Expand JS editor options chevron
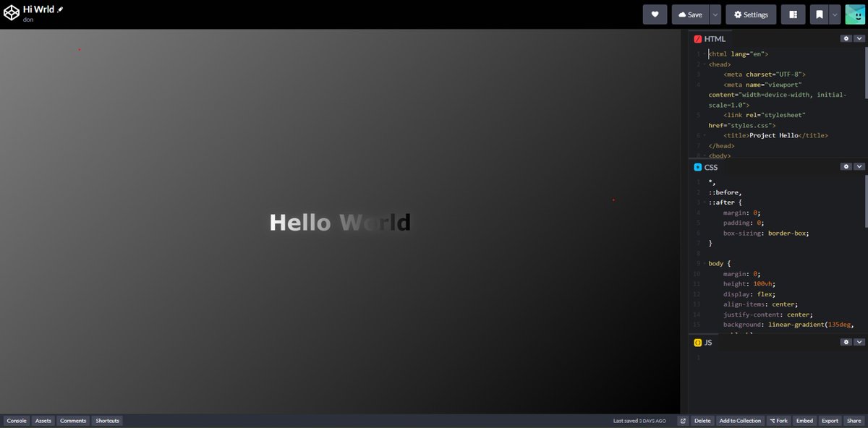The height and width of the screenshot is (428, 868). (x=859, y=342)
